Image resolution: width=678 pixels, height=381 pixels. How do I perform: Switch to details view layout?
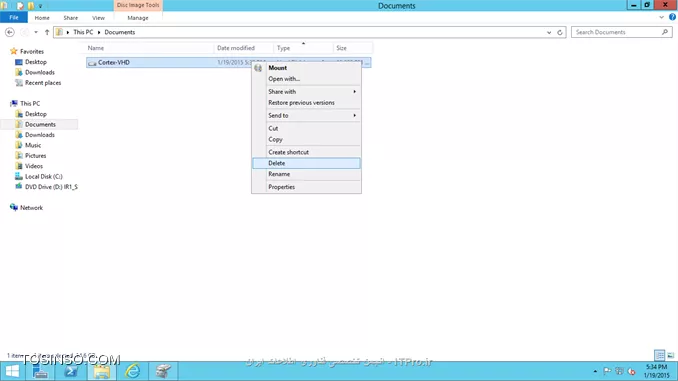[x=659, y=355]
